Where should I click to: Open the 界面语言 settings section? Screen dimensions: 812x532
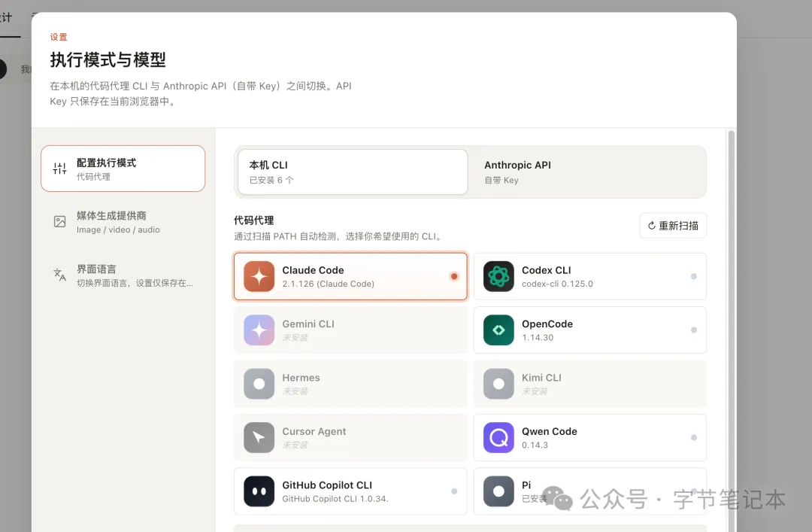(123, 275)
